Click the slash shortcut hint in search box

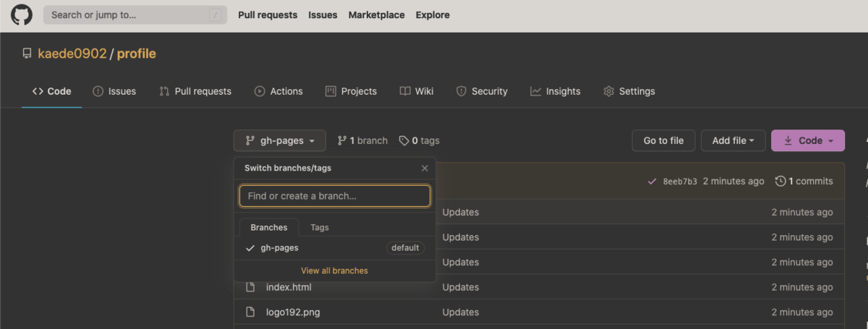(215, 15)
